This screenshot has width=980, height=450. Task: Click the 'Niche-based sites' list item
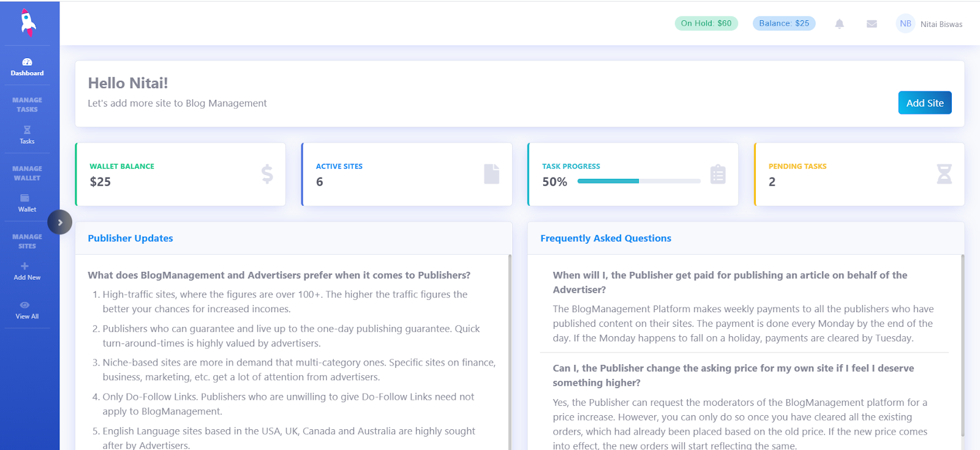(x=299, y=370)
